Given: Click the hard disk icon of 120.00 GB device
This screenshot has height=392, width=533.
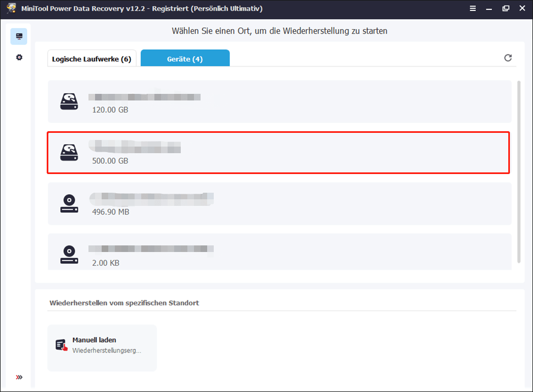Looking at the screenshot, I should tap(69, 102).
